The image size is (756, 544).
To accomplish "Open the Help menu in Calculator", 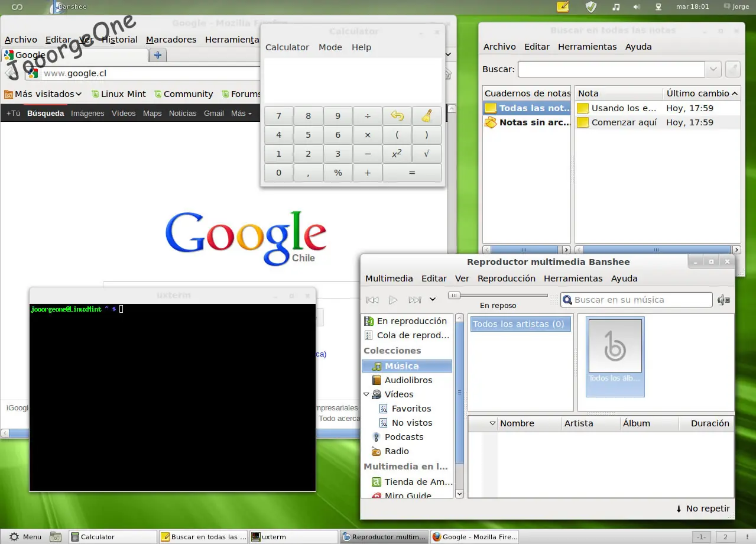I will click(361, 47).
